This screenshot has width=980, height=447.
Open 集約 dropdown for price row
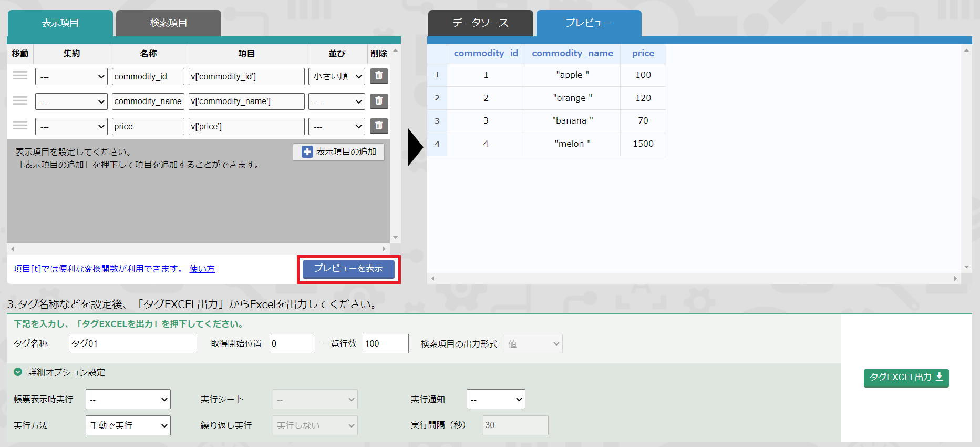(x=71, y=126)
